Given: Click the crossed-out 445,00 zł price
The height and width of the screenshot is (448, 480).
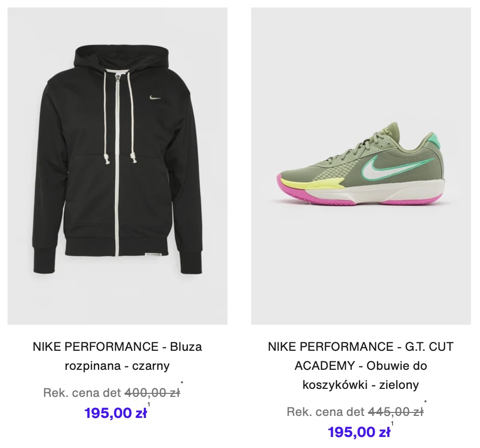Looking at the screenshot, I should tap(396, 411).
